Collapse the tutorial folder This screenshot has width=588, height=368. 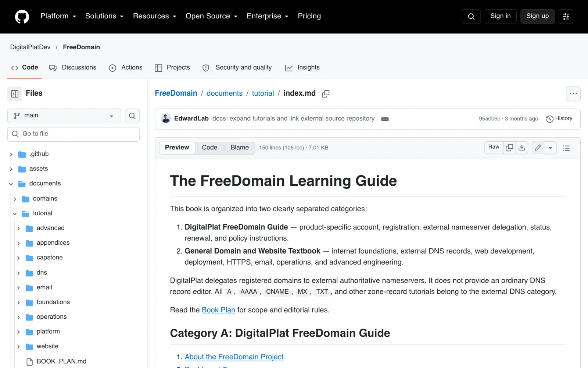click(x=15, y=214)
